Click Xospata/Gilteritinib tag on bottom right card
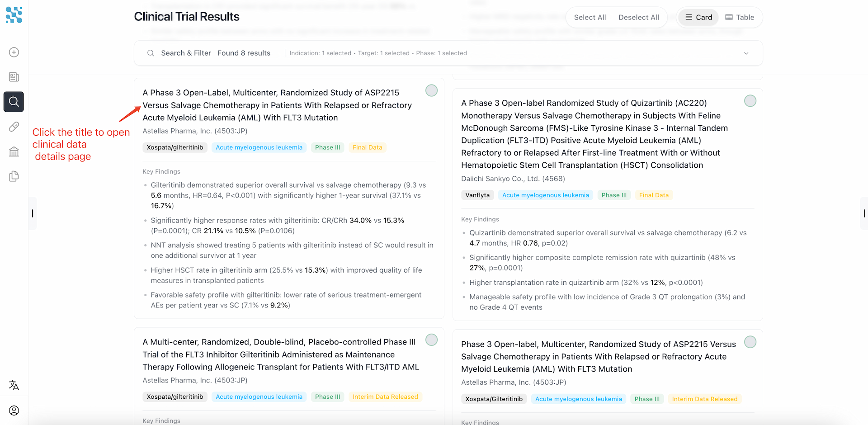The width and height of the screenshot is (868, 425). pyautogui.click(x=494, y=399)
